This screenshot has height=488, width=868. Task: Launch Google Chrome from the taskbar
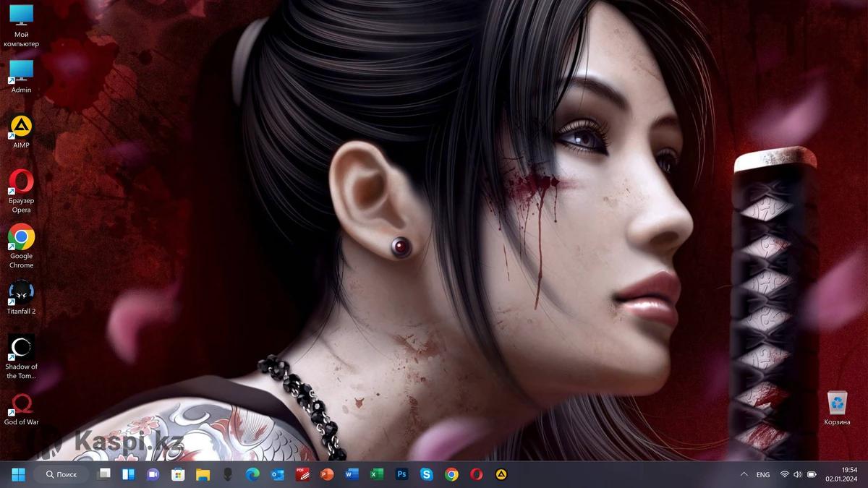point(451,474)
